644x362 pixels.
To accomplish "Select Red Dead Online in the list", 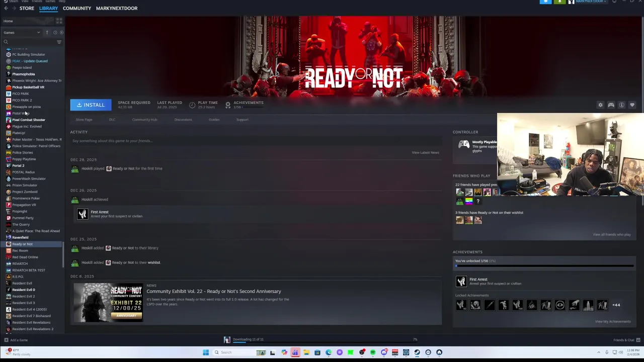I will click(x=25, y=257).
